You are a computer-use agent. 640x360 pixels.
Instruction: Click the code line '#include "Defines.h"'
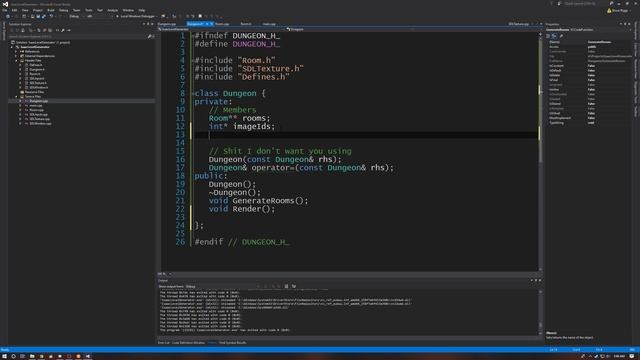point(242,77)
